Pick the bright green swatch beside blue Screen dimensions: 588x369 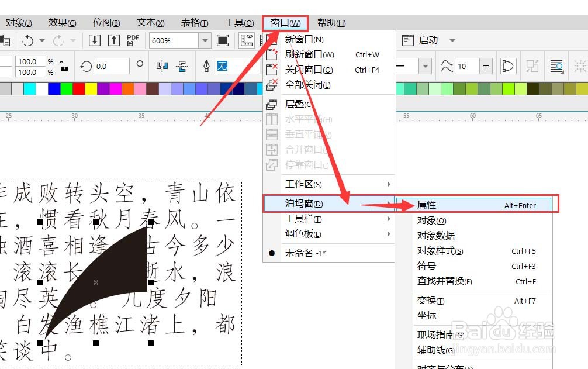click(x=67, y=89)
